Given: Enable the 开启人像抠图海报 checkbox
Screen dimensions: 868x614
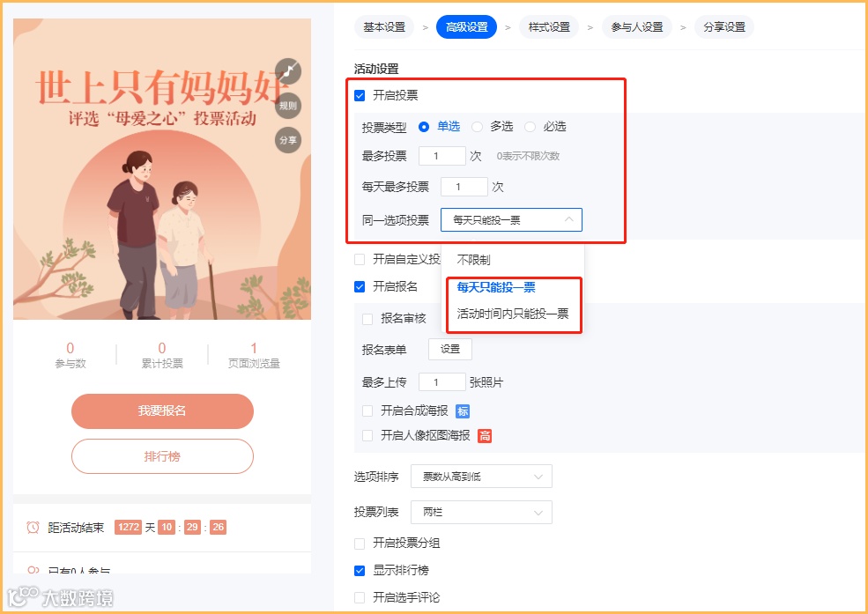Looking at the screenshot, I should [x=367, y=436].
